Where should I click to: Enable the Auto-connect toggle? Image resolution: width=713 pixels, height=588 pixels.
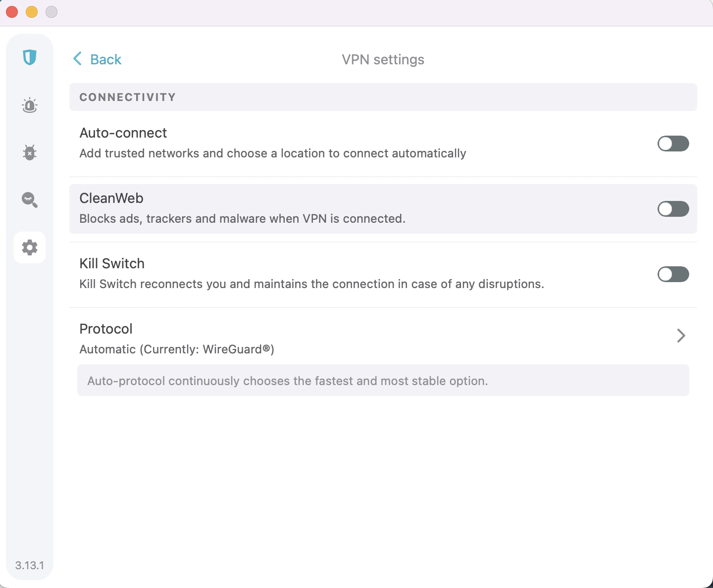pyautogui.click(x=673, y=144)
